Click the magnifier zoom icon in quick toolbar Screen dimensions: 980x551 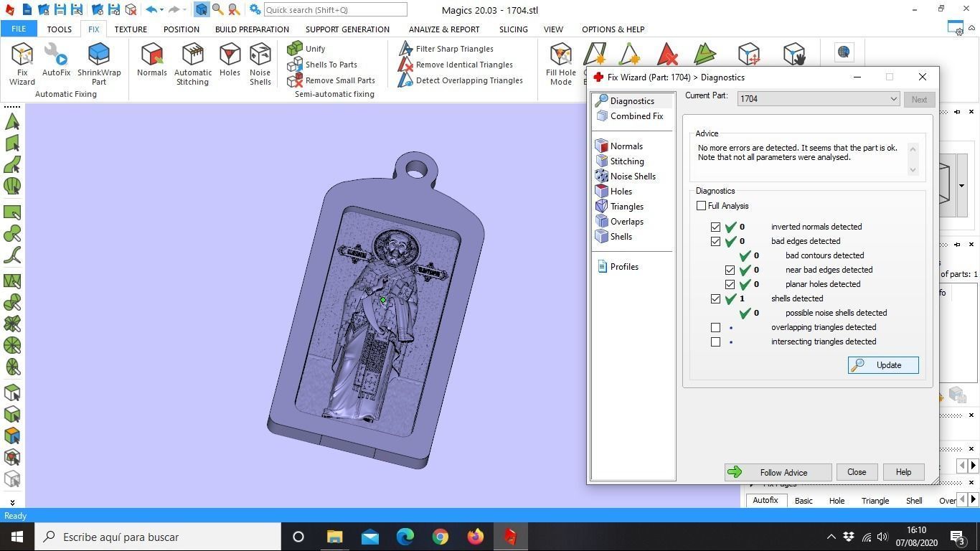coord(217,10)
